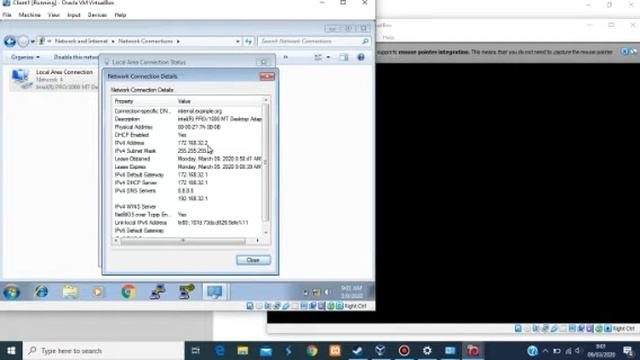Open the host Action Center notifications

628,351
